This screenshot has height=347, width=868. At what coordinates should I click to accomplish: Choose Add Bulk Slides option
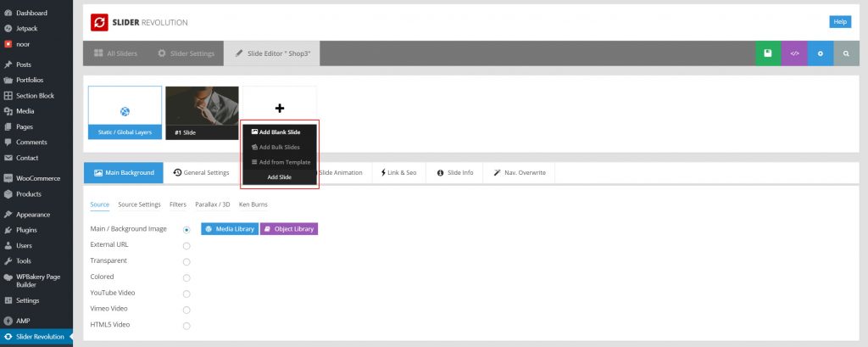coord(280,147)
